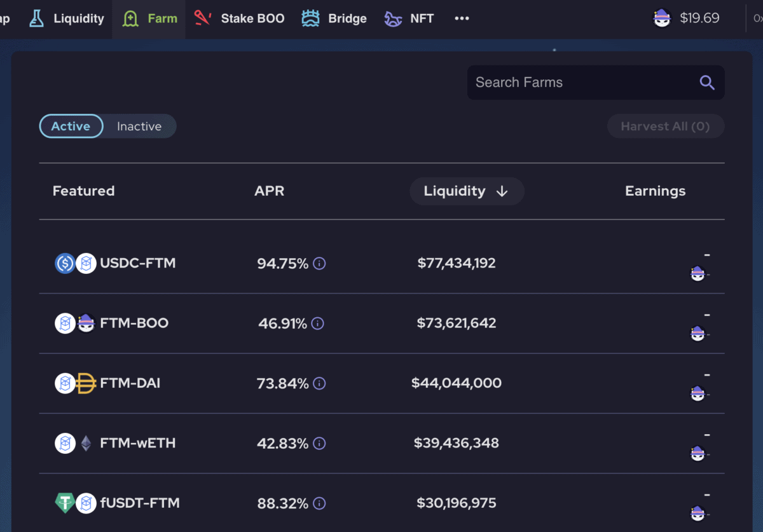Image resolution: width=763 pixels, height=532 pixels.
Task: Click the 88.32% APR value
Action: (x=282, y=503)
